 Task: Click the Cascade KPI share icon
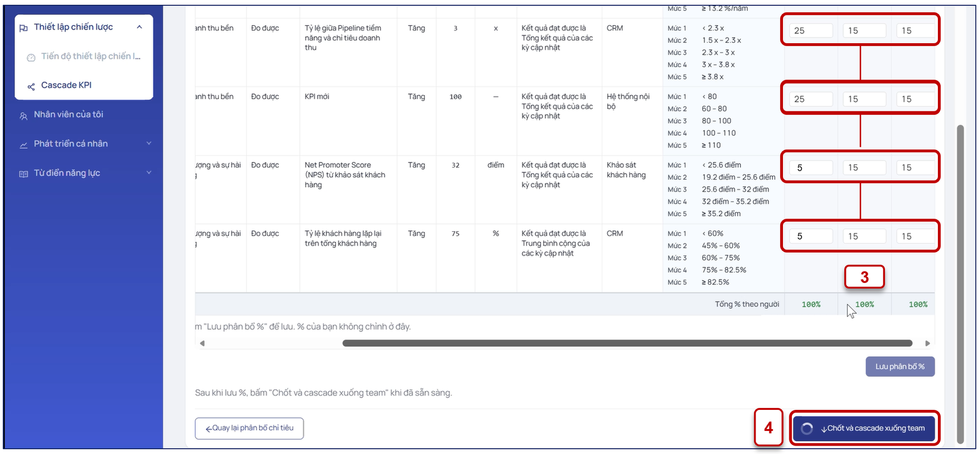pyautogui.click(x=31, y=87)
